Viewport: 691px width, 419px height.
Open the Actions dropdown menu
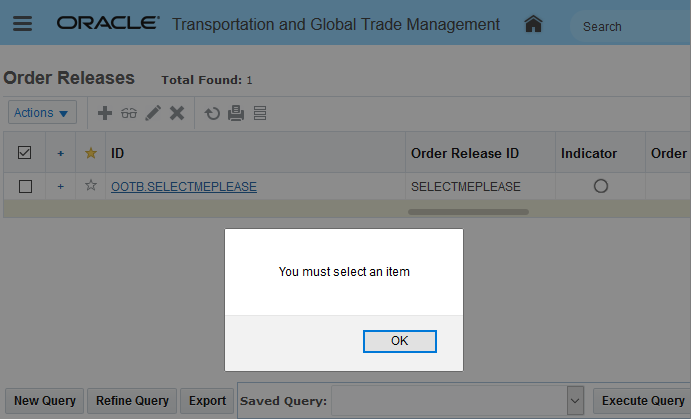point(42,113)
